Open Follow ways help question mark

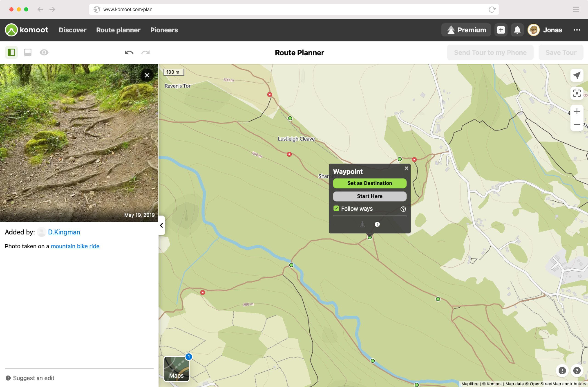(x=403, y=209)
